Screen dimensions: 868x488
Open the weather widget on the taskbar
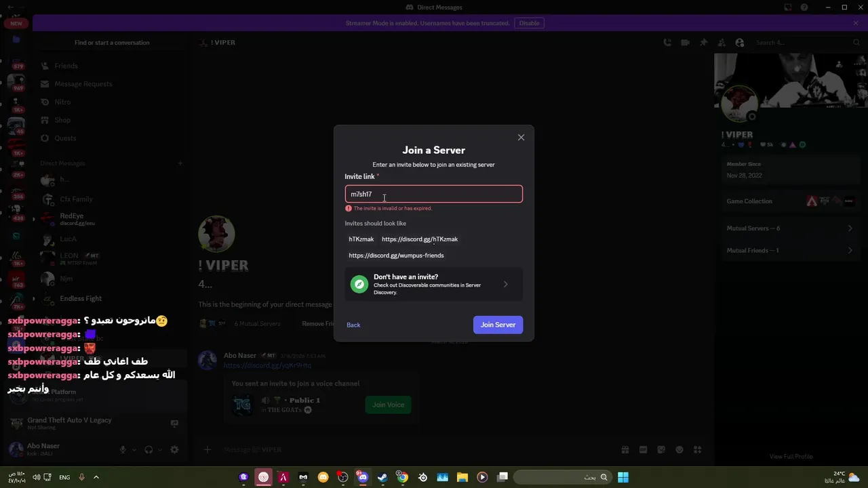(x=842, y=477)
